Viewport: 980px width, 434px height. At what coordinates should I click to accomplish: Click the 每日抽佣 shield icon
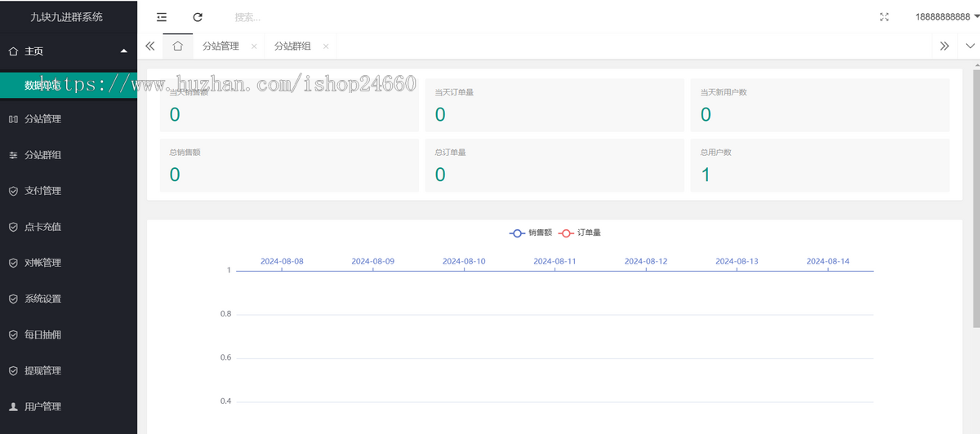click(13, 334)
